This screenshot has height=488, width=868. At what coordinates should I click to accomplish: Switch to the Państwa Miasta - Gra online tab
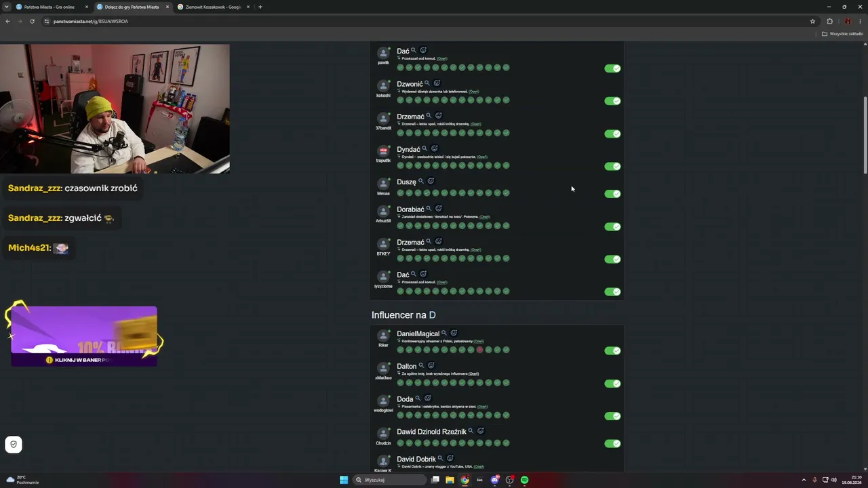(x=52, y=7)
